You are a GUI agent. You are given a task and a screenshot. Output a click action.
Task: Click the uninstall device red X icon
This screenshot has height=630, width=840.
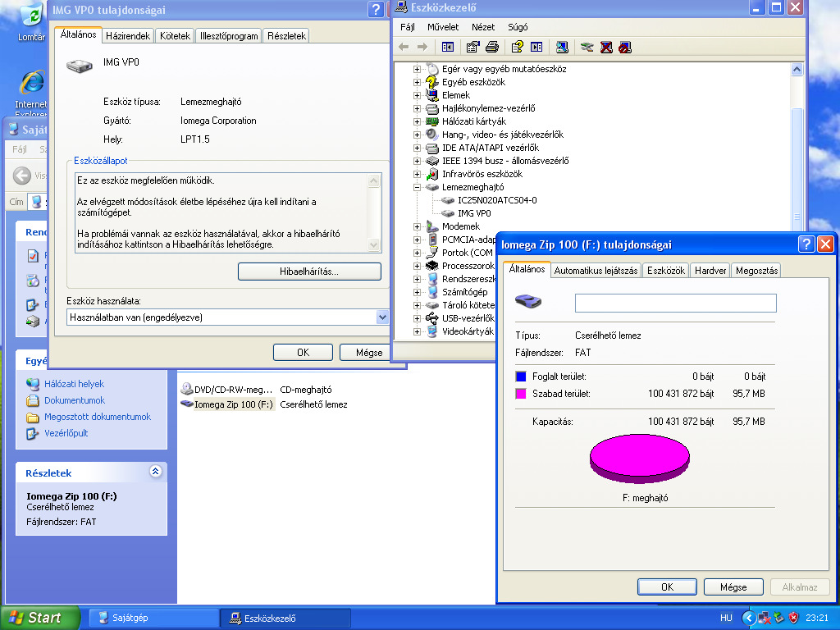[x=606, y=47]
